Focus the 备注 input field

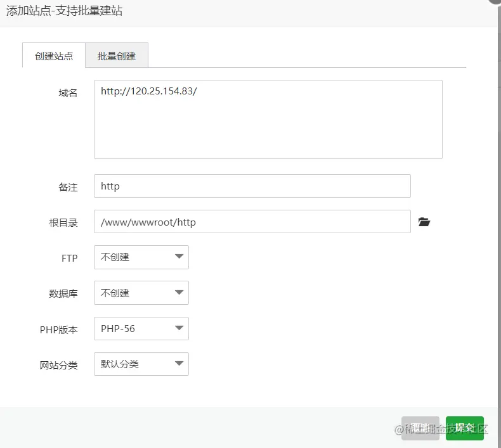[x=252, y=186]
